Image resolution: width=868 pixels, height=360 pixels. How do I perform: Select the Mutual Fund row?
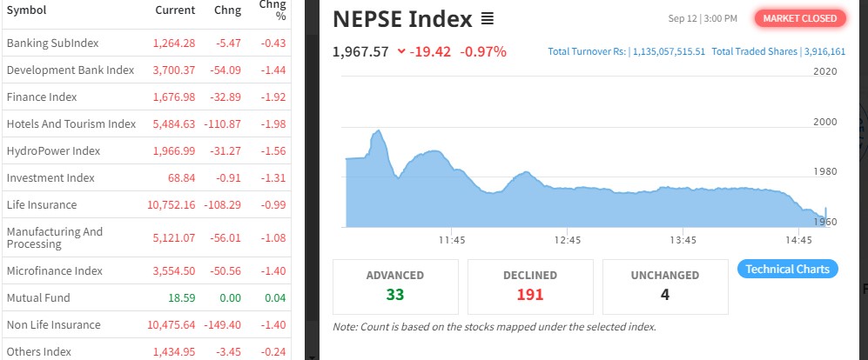pyautogui.click(x=38, y=297)
